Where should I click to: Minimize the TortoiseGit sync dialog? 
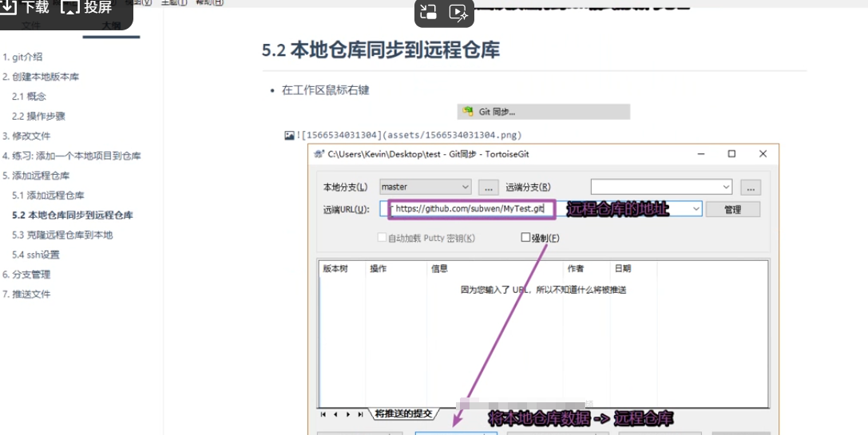(701, 154)
